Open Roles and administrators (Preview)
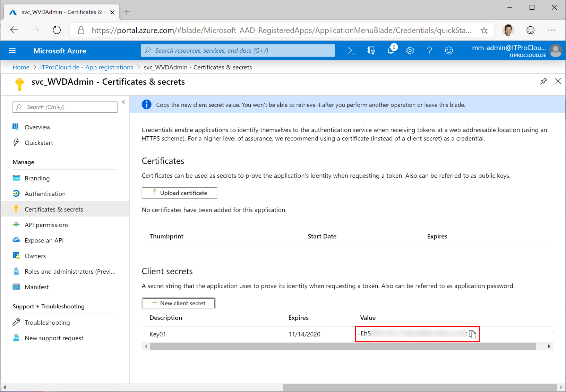The image size is (566, 392). (70, 271)
